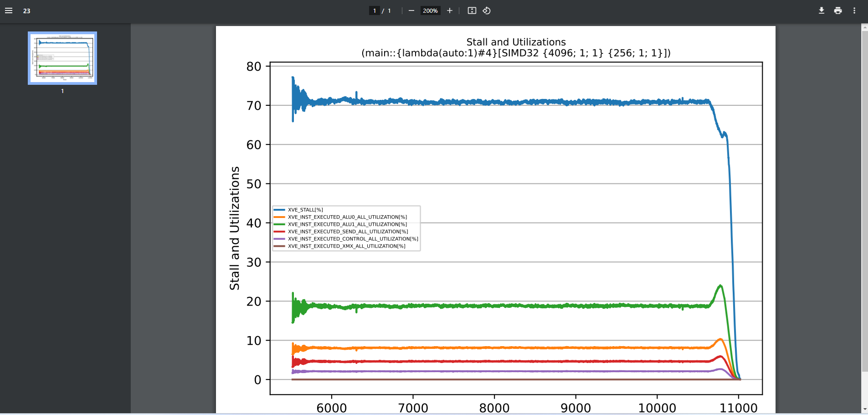Open the more actions menu
868x415 pixels.
[x=854, y=10]
